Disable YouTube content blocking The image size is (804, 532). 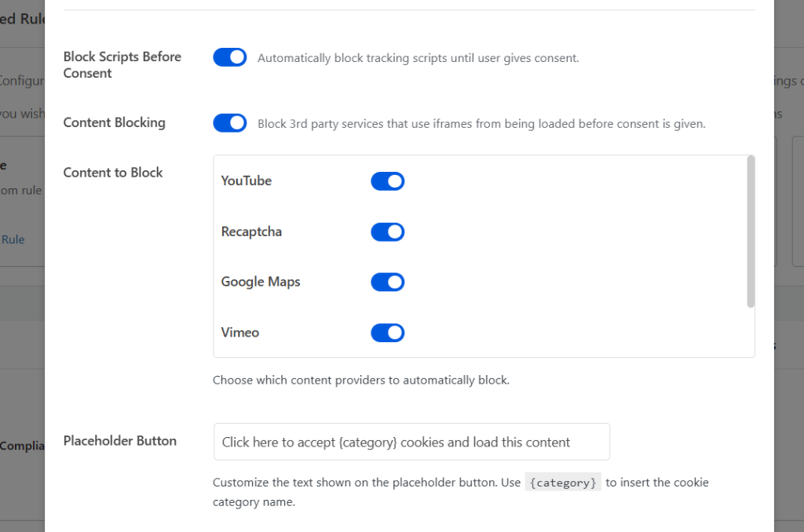pos(387,180)
